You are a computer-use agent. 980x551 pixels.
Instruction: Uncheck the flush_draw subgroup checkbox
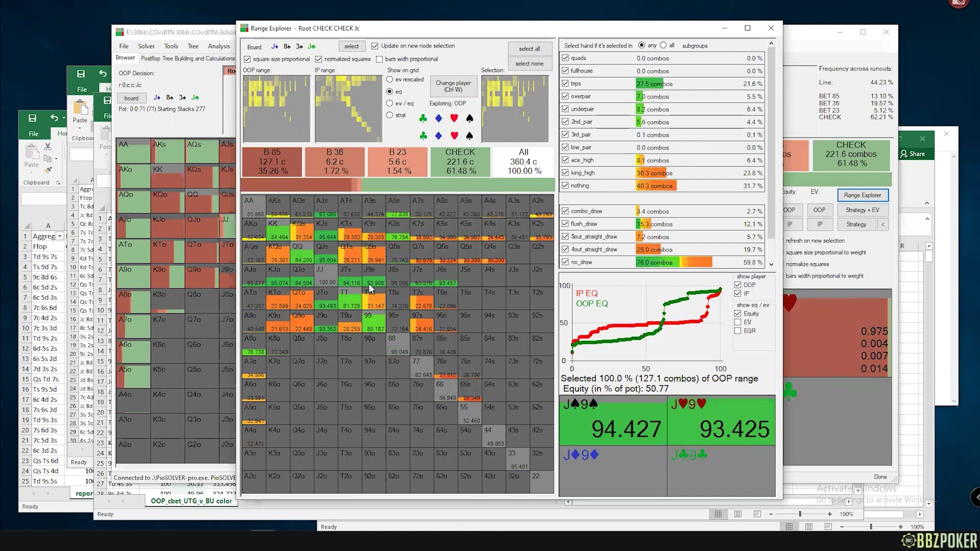[565, 224]
